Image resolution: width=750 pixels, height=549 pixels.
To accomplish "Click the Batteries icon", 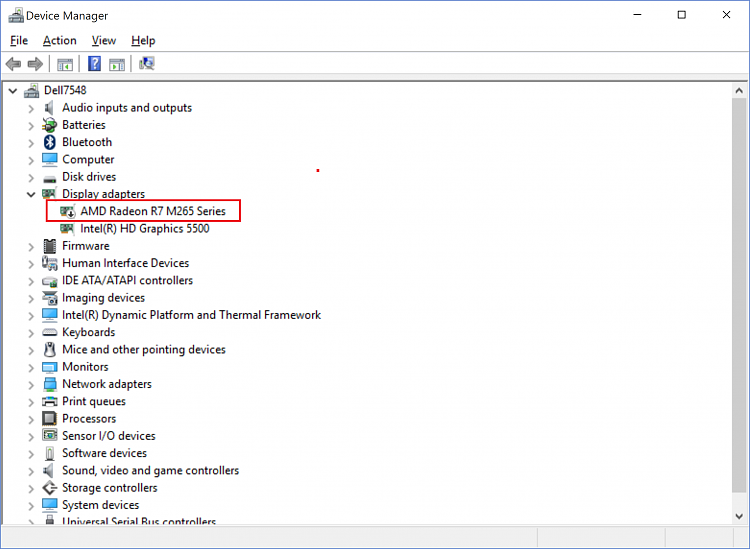I will pos(49,125).
